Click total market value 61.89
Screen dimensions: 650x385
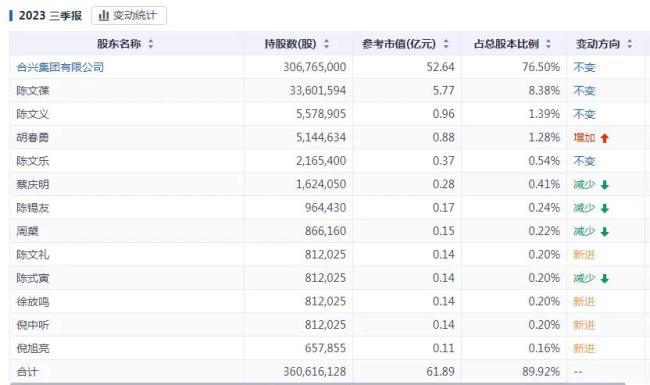coord(441,372)
